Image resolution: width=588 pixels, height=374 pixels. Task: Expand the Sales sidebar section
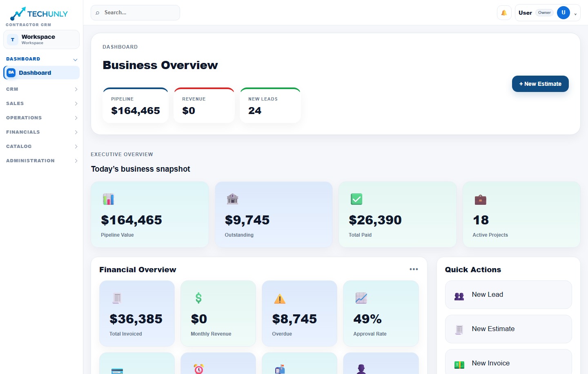(76, 103)
